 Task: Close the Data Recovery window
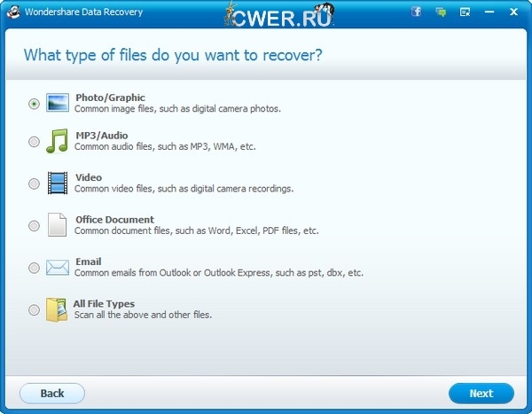(x=513, y=12)
